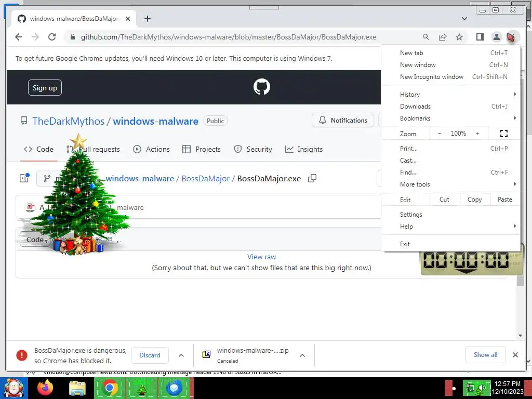This screenshot has height=399, width=532.
Task: Choose Exit to quit Chrome
Action: coord(450,244)
